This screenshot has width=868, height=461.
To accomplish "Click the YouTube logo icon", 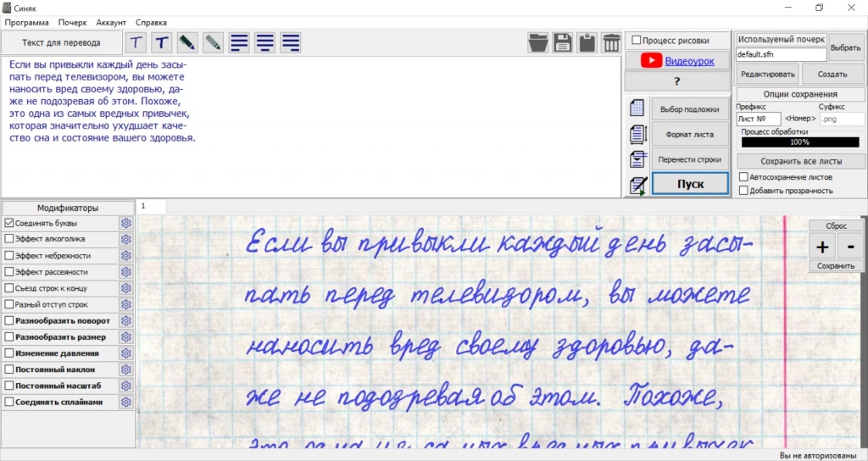I will [x=652, y=60].
